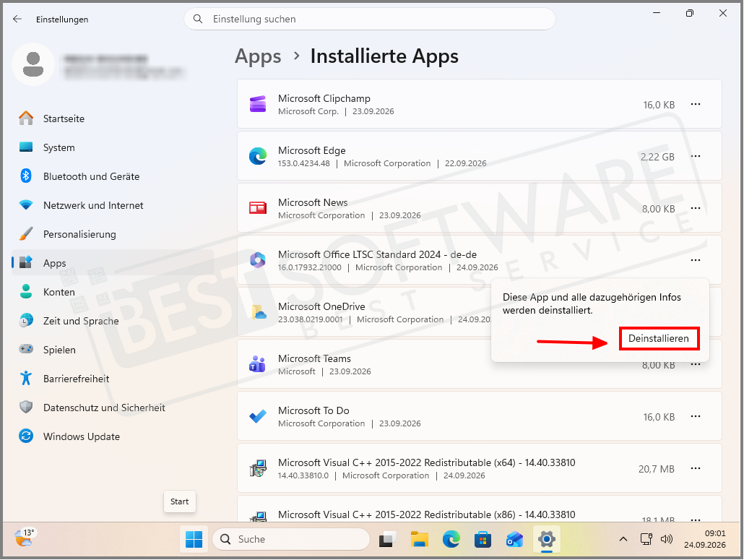Open Task View from the taskbar
Screen dimensions: 744x560
388,539
